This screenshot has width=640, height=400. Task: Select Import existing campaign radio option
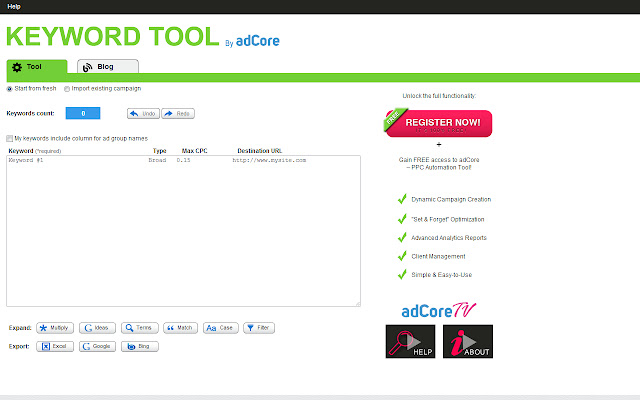click(x=67, y=89)
